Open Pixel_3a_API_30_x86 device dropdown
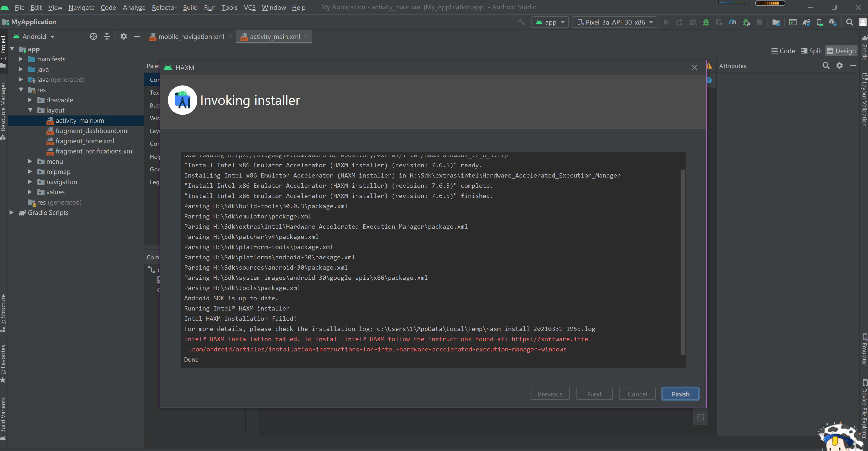This screenshot has width=868, height=451. coord(615,22)
